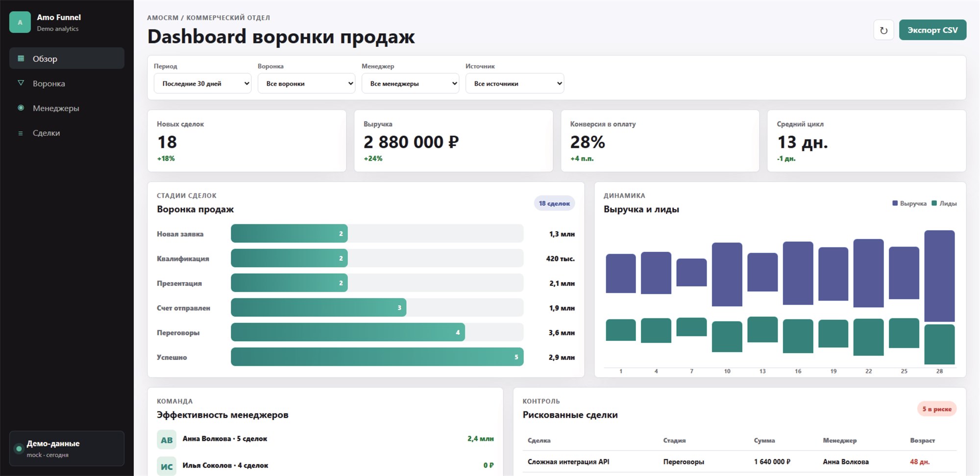Click the revenue bar for day 22

coord(869,273)
